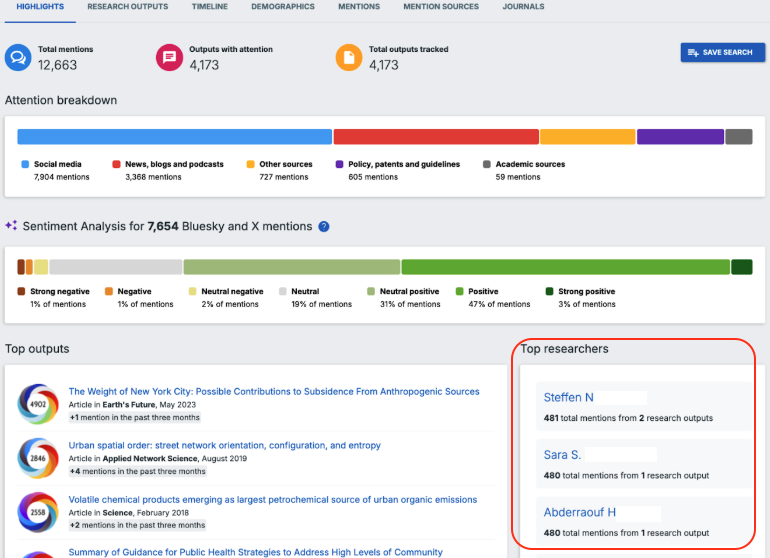The height and width of the screenshot is (558, 770).
Task: Click the red News, blogs and podcasts bar segment
Action: pyautogui.click(x=436, y=137)
